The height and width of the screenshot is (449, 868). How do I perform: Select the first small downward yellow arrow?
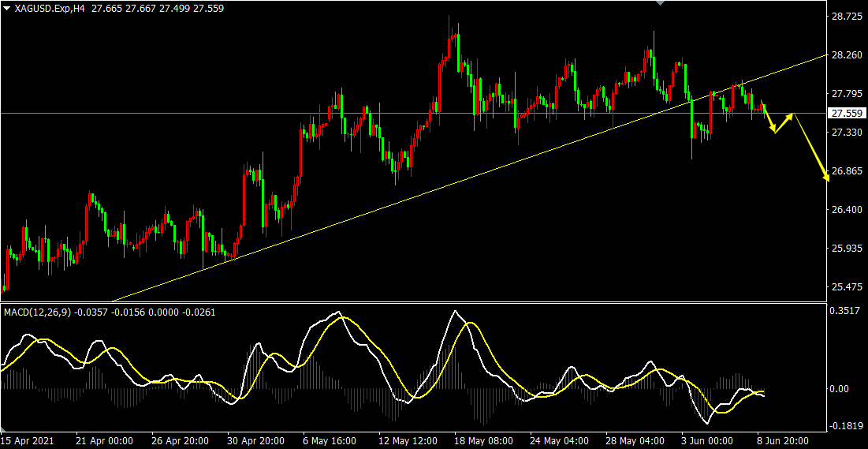pos(769,118)
